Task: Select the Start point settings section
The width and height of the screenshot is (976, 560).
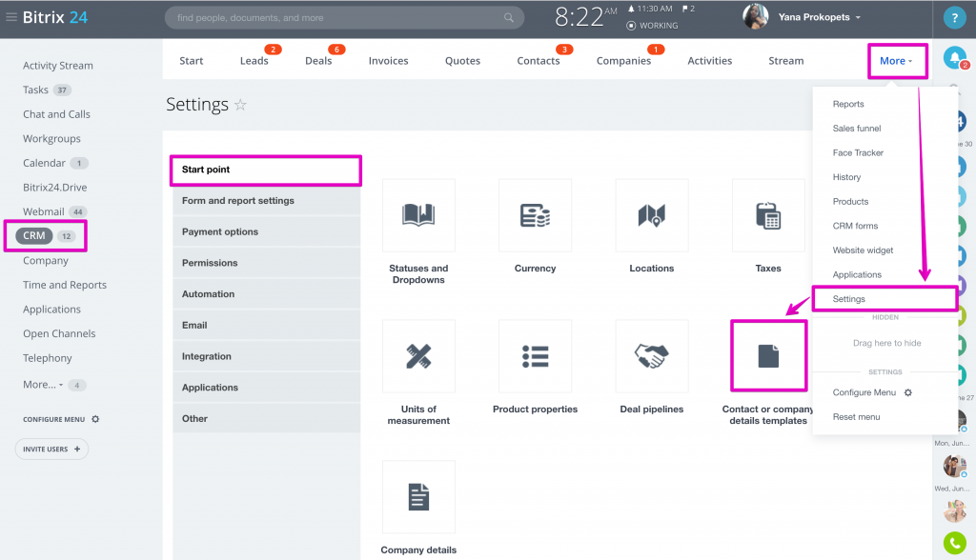Action: click(267, 170)
